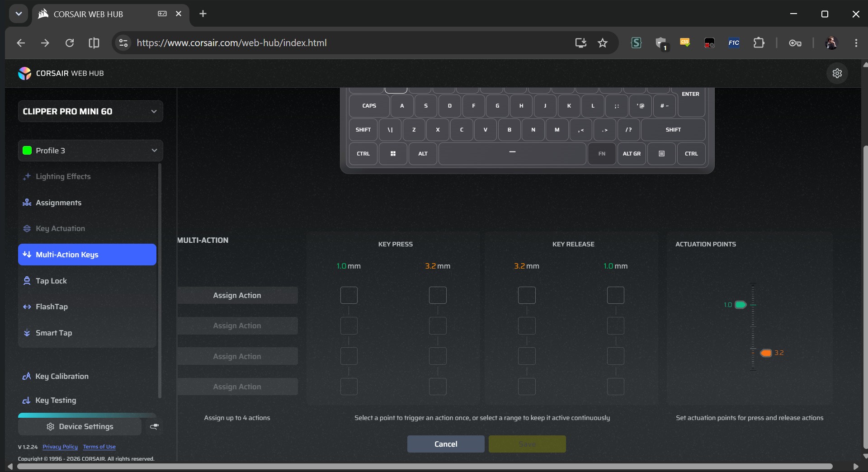The width and height of the screenshot is (868, 472).
Task: Open the Corsair Web Hub settings gear
Action: pos(837,73)
